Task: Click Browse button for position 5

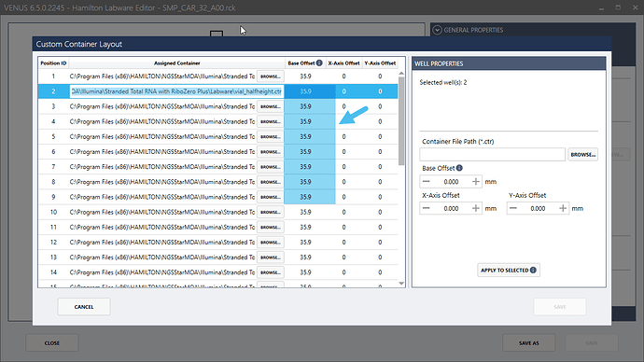Action: (271, 136)
